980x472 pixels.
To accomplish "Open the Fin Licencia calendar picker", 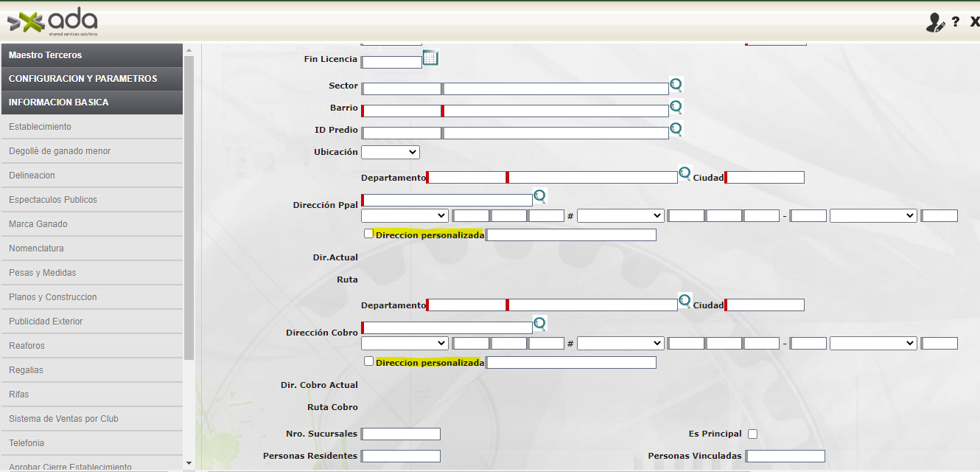I will [x=431, y=58].
